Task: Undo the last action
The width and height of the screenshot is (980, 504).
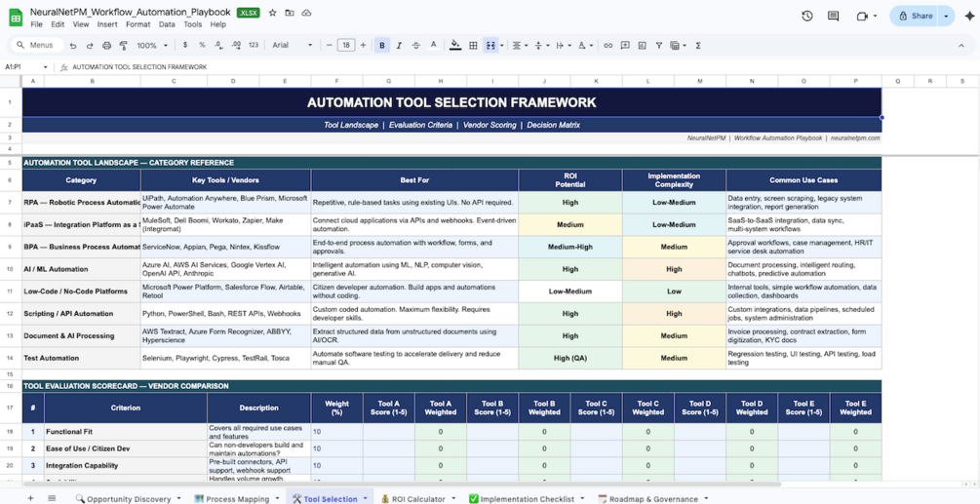Action: pyautogui.click(x=73, y=46)
